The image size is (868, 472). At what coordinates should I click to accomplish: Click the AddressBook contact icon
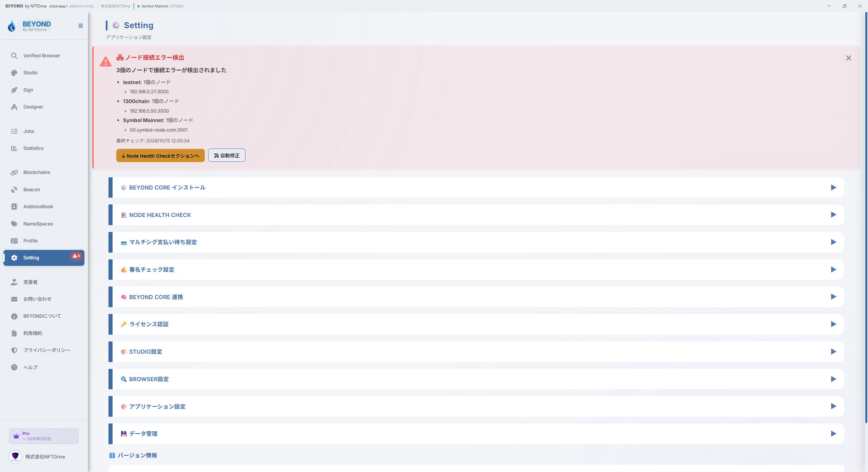(14, 206)
